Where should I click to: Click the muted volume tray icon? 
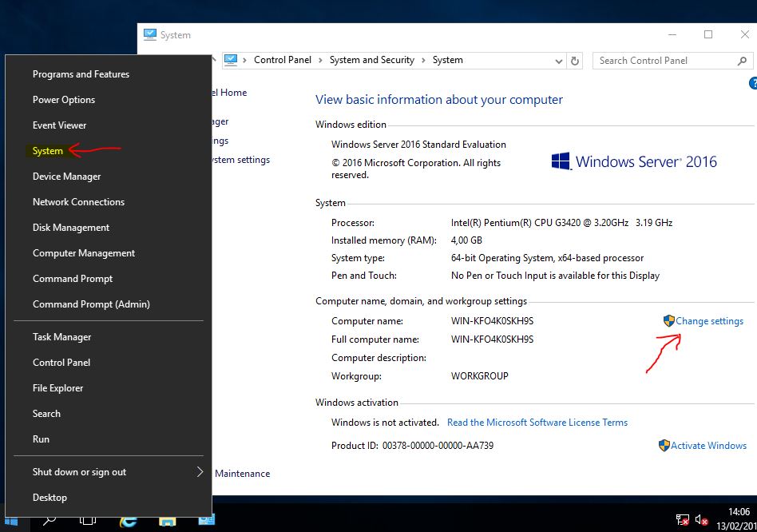coord(701,520)
